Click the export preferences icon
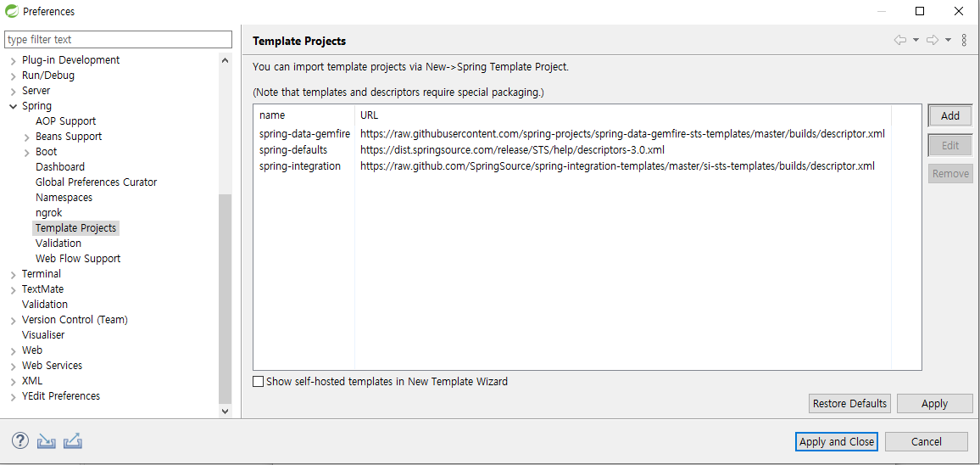 (x=73, y=441)
